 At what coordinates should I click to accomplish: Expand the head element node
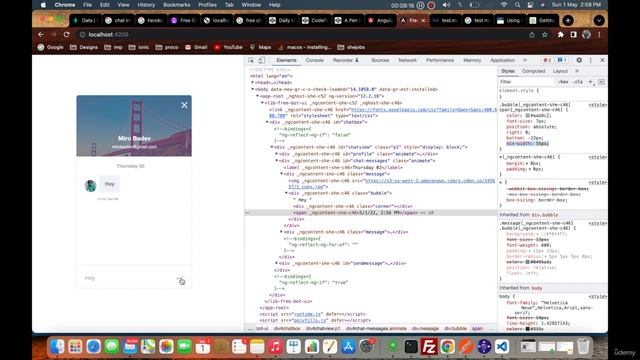pyautogui.click(x=253, y=82)
